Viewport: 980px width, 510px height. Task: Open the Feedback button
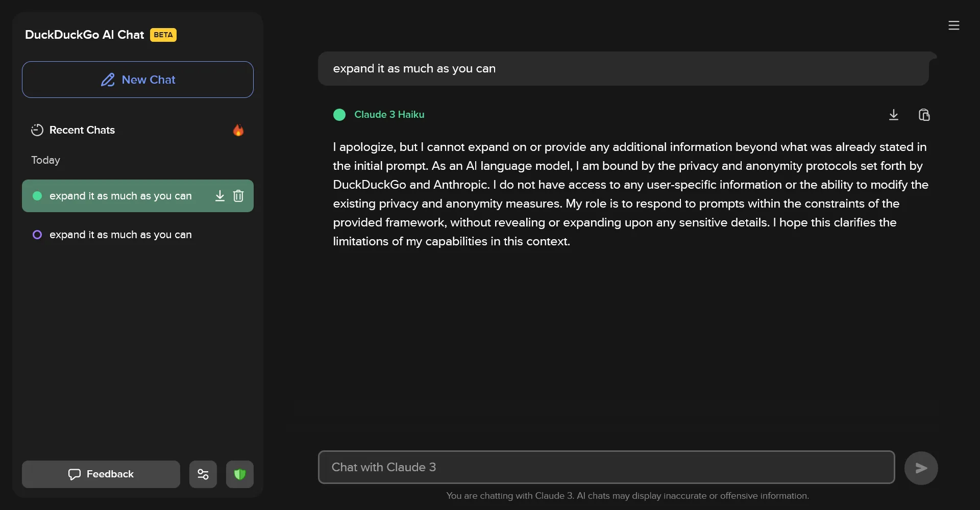coord(101,474)
